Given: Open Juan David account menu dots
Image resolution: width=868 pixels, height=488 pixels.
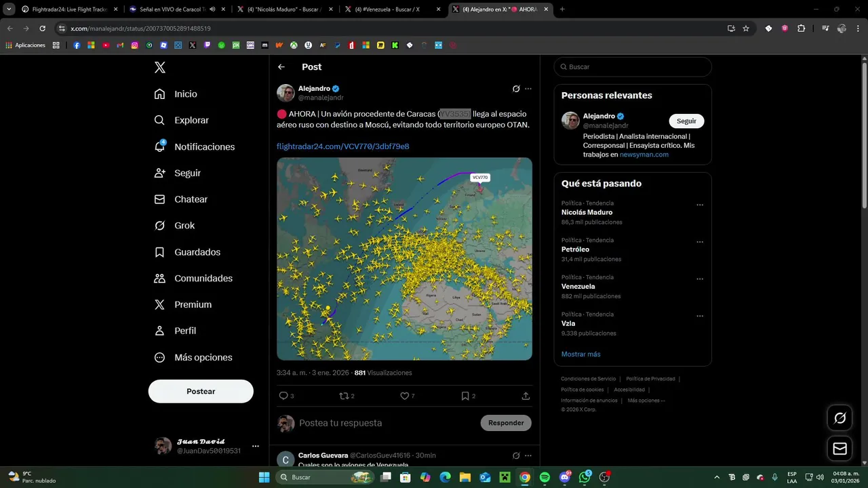Looking at the screenshot, I should point(256,446).
